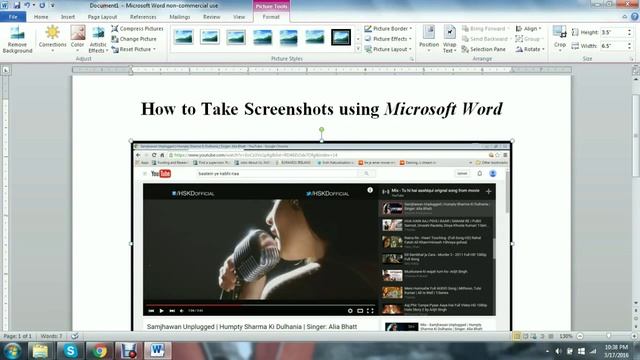Open the Selection Pane

pyautogui.click(x=484, y=49)
